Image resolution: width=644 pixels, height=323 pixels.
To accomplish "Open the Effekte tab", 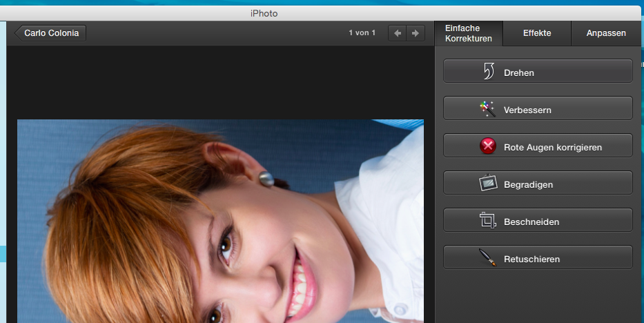I will [x=537, y=33].
